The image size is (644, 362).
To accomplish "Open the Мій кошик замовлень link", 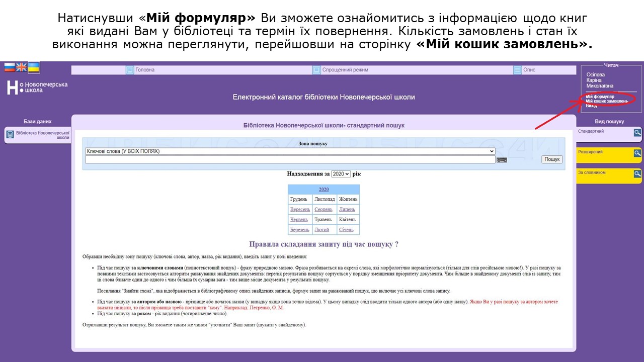I will pos(607,101).
